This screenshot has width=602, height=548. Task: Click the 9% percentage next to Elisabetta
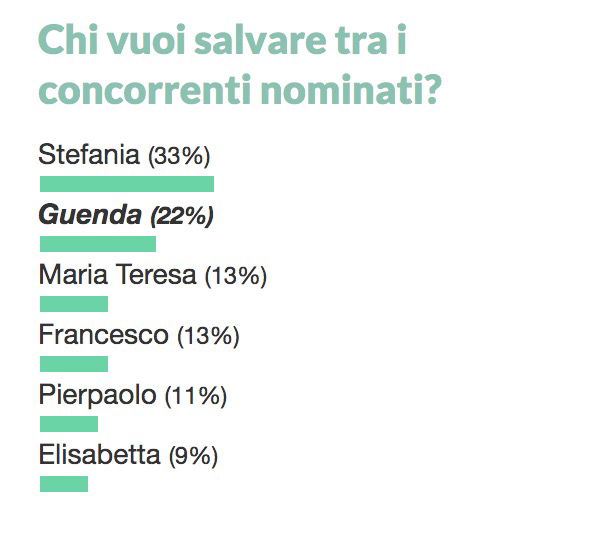194,456
